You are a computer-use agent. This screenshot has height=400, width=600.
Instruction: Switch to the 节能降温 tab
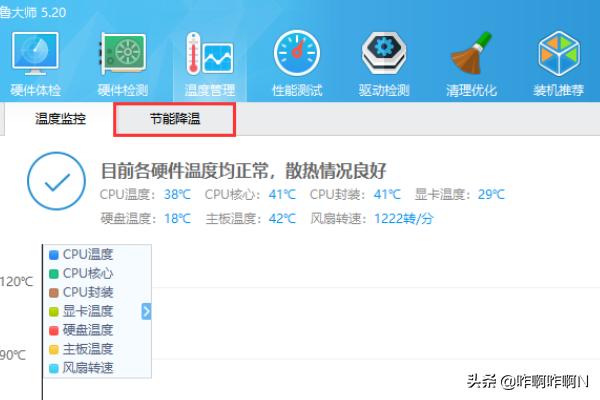174,119
